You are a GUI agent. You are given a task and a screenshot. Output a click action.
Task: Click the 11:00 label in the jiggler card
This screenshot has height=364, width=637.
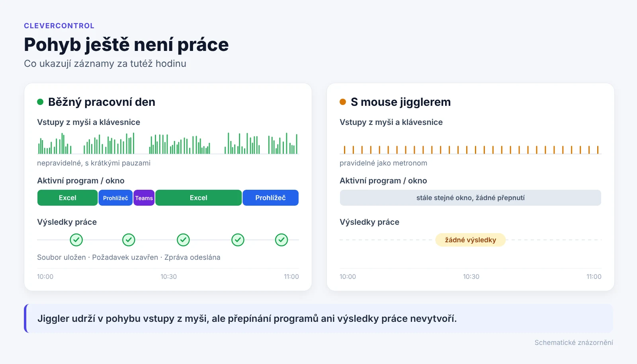click(x=594, y=277)
